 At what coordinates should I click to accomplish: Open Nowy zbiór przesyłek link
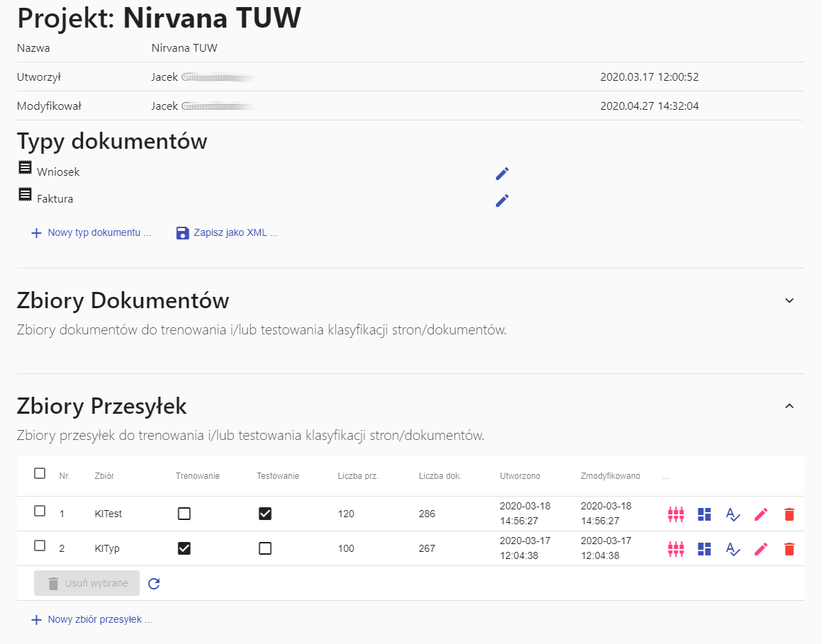[92, 618]
